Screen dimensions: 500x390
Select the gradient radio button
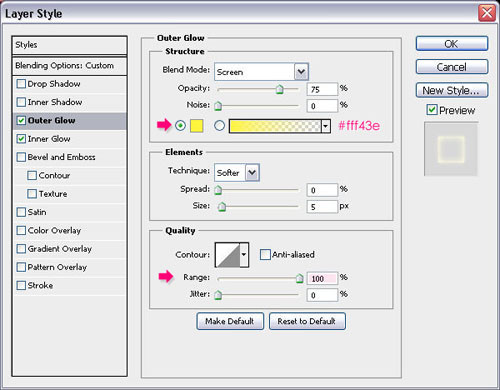[219, 126]
